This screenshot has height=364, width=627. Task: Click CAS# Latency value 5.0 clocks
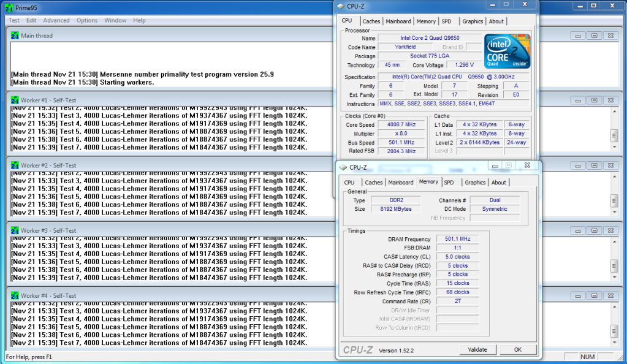(x=457, y=257)
